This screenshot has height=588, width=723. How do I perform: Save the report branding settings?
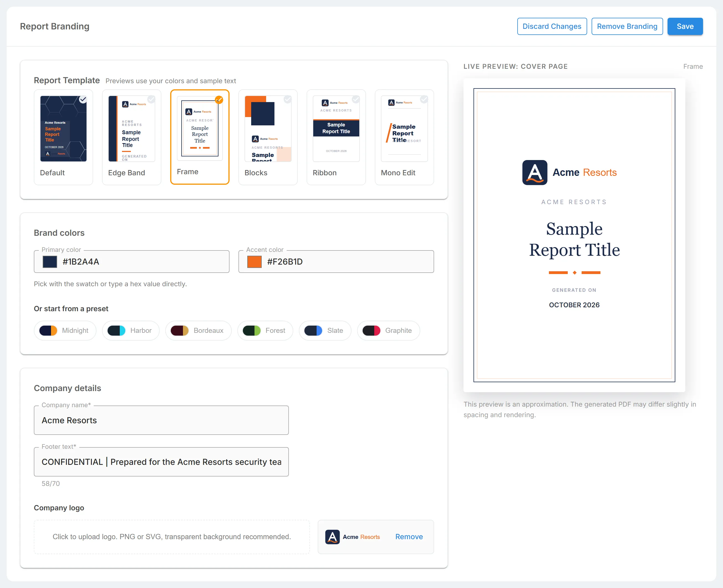click(685, 26)
